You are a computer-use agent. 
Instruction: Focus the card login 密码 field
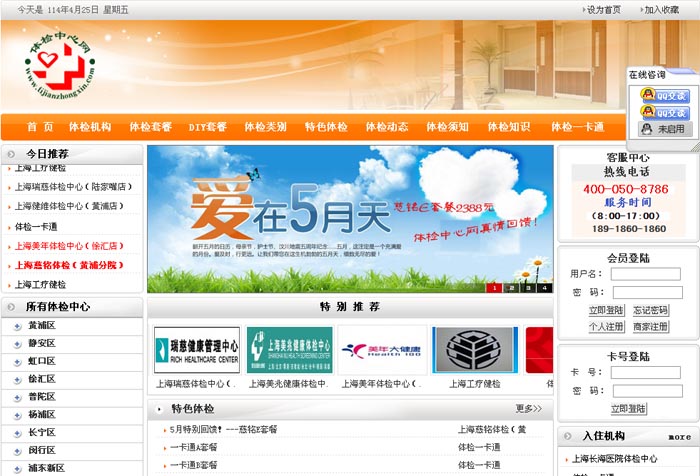(x=647, y=391)
